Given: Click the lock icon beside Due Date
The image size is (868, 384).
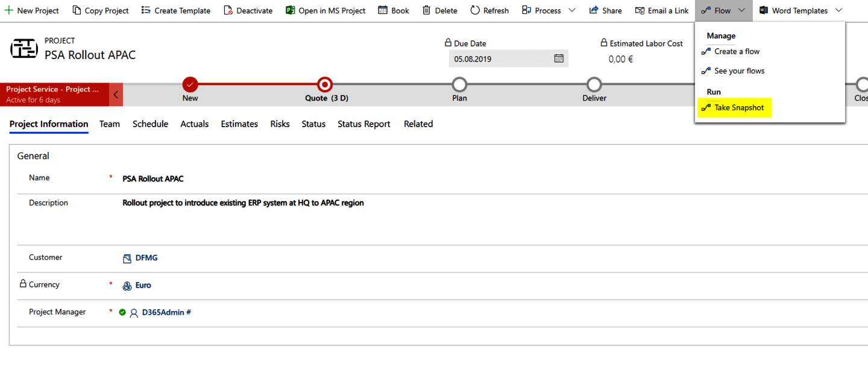Looking at the screenshot, I should point(448,43).
